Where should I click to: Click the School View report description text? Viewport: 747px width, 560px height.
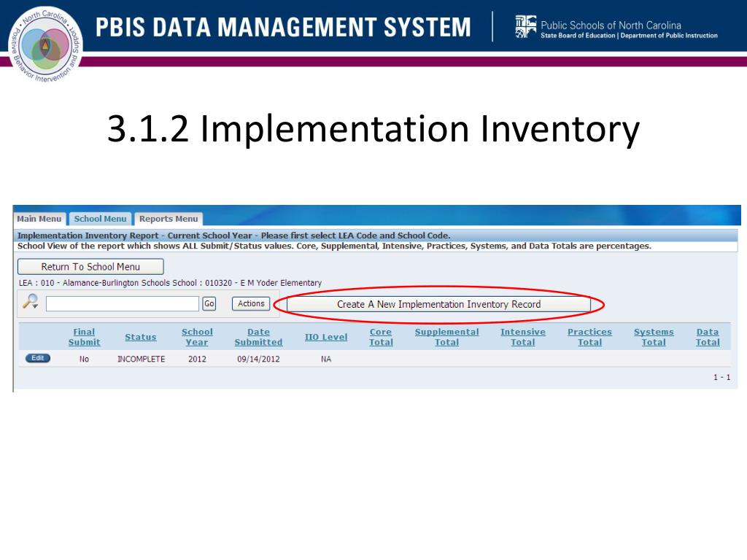[x=334, y=246]
